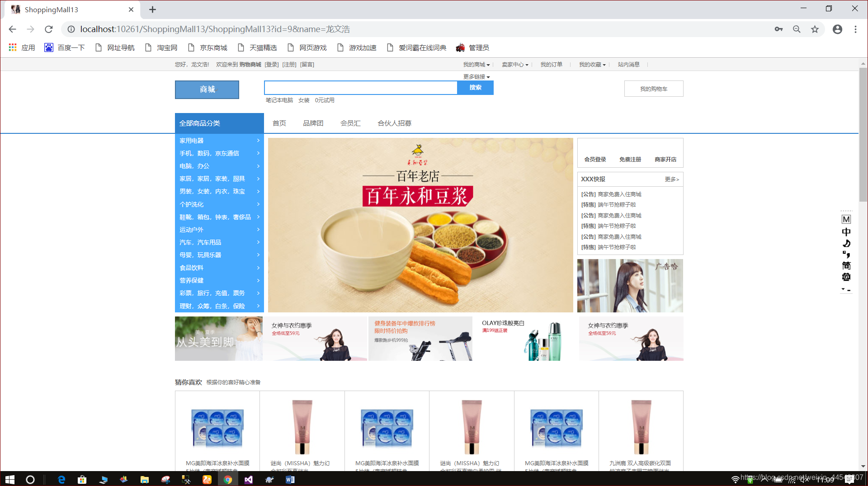Open Word from the taskbar
868x486 pixels.
(290, 480)
